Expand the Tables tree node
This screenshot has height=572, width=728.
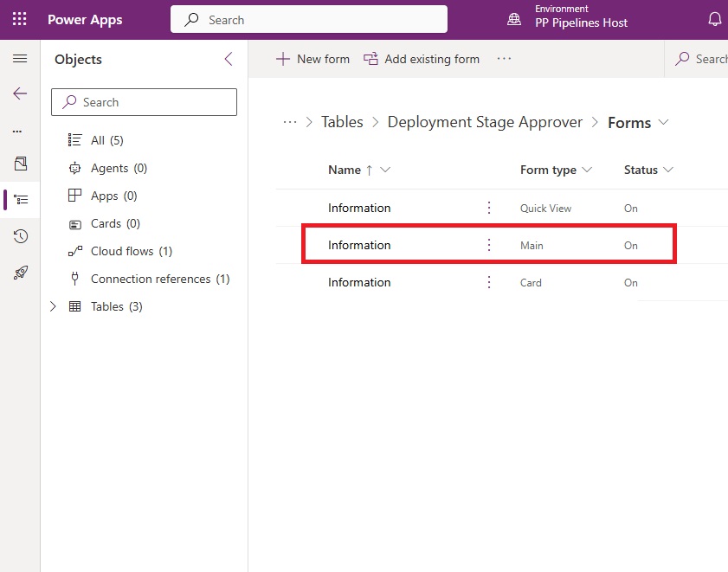click(53, 306)
